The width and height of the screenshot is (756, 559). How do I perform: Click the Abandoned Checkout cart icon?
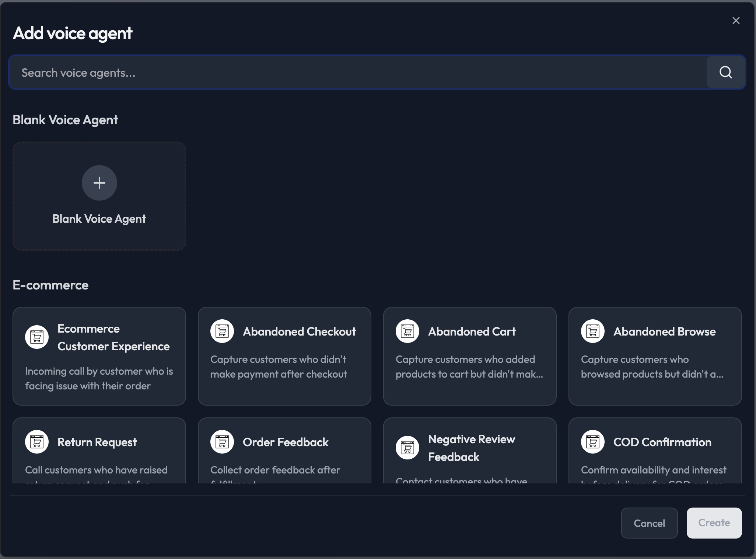coord(222,331)
